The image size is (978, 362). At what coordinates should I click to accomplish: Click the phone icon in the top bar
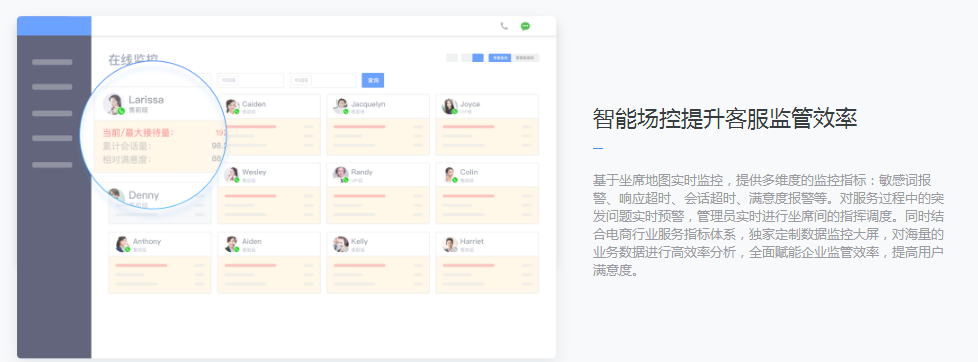pos(504,26)
